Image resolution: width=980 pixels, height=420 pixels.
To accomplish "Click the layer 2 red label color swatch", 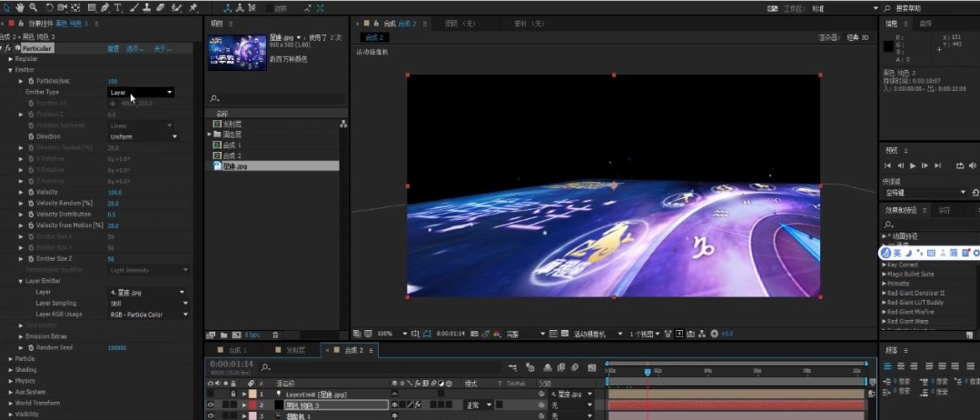I will click(252, 405).
